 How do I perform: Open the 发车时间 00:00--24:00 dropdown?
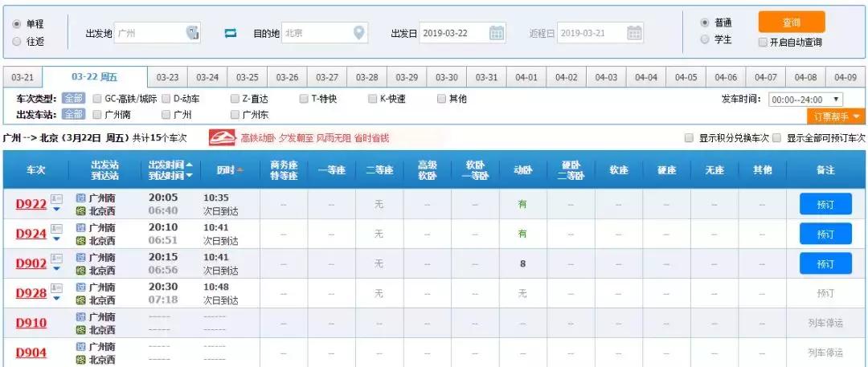[x=805, y=100]
